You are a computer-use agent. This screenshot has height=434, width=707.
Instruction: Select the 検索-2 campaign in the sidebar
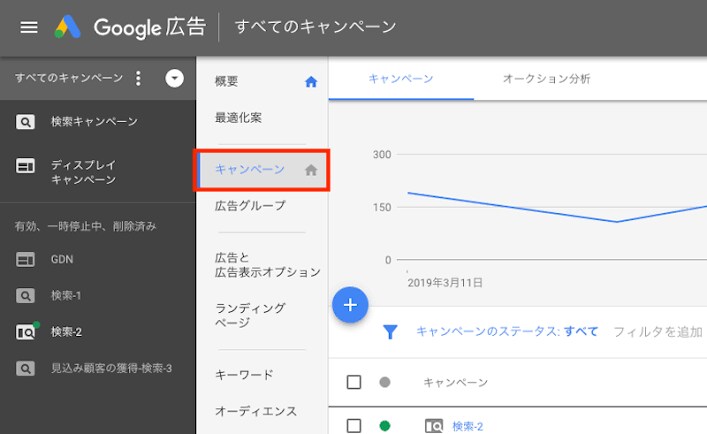click(66, 332)
